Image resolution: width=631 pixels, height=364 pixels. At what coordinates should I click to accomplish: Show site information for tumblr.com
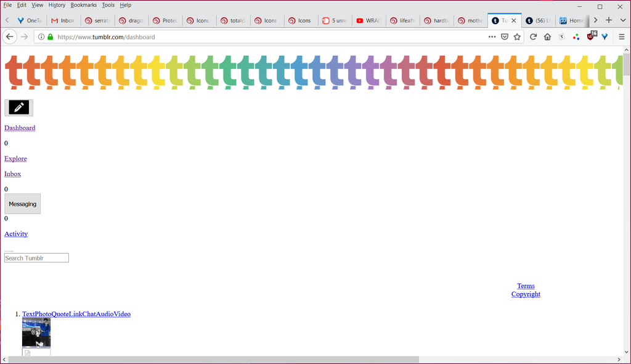(x=41, y=36)
